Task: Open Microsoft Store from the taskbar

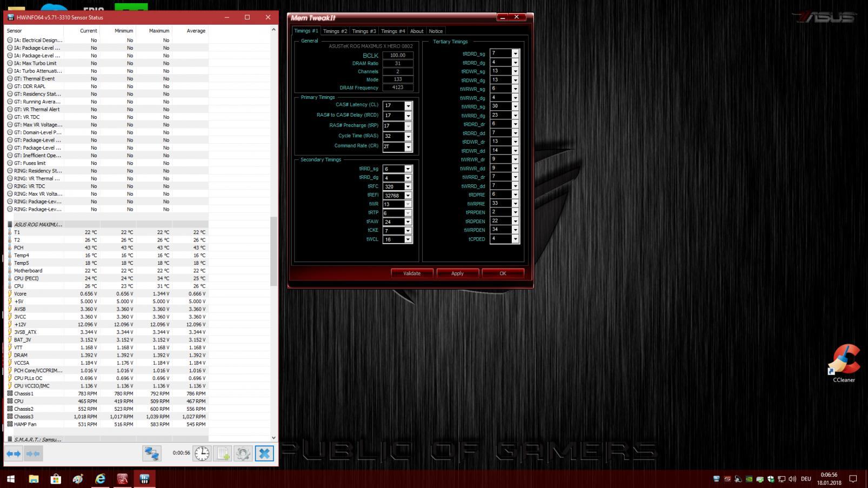Action: [x=56, y=479]
